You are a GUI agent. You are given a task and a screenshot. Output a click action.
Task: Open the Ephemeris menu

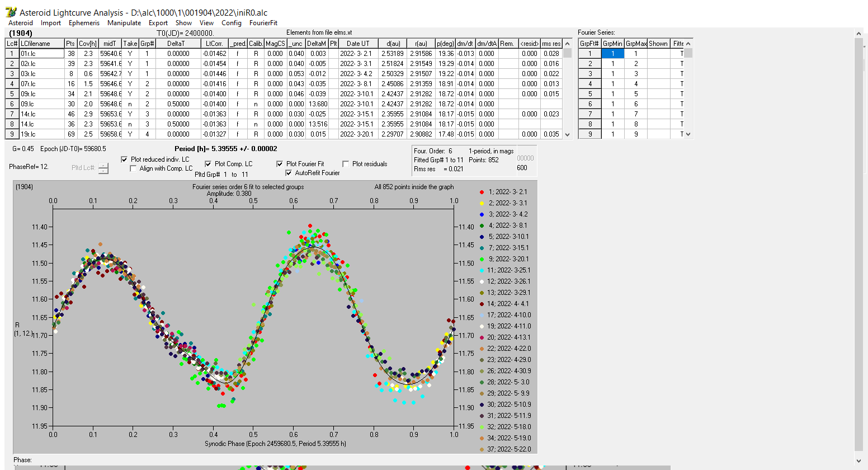pos(84,23)
